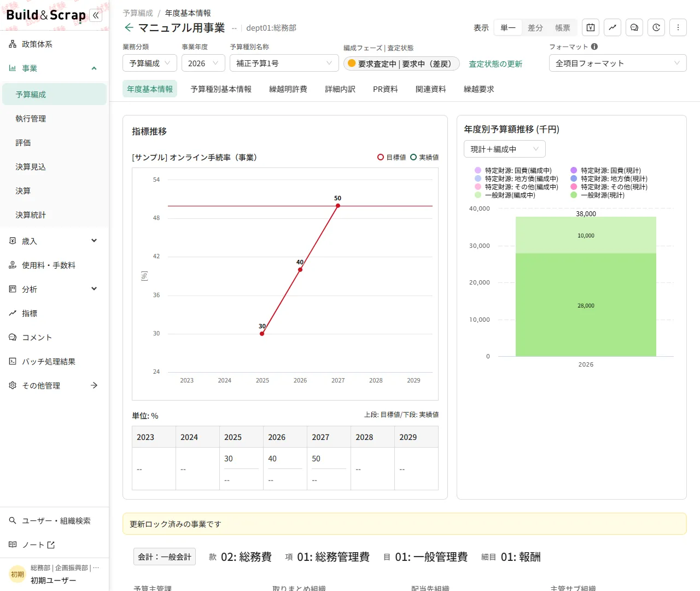Toggle 特定財源: その他(編成中) legend entry
The height and width of the screenshot is (591, 700).
pyautogui.click(x=516, y=187)
